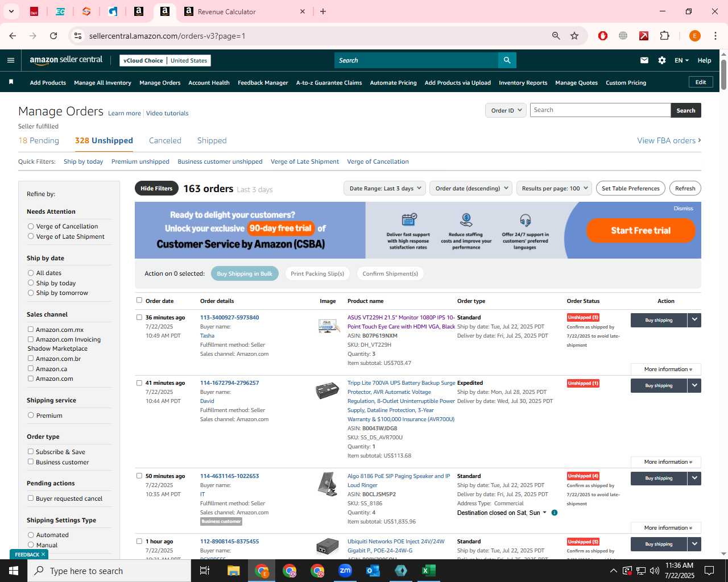Viewport: 728px width, 582px height.
Task: Open the settings gear icon
Action: pyautogui.click(x=662, y=60)
